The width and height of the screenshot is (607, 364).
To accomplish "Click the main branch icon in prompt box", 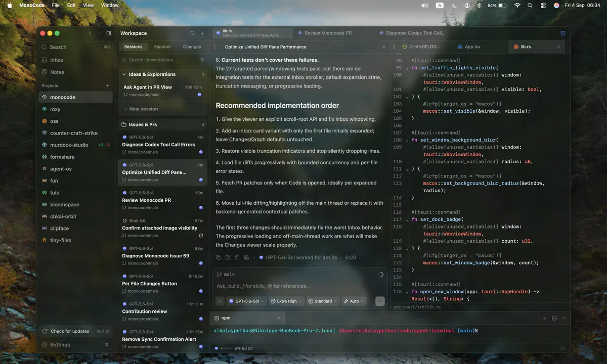I will [219, 275].
